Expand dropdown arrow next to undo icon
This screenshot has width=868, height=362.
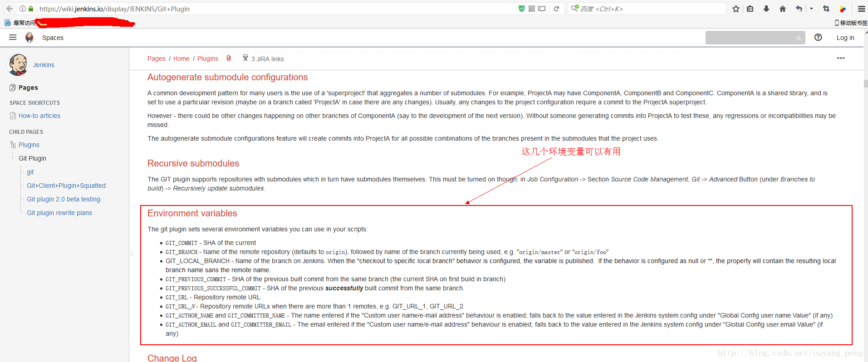pos(811,9)
